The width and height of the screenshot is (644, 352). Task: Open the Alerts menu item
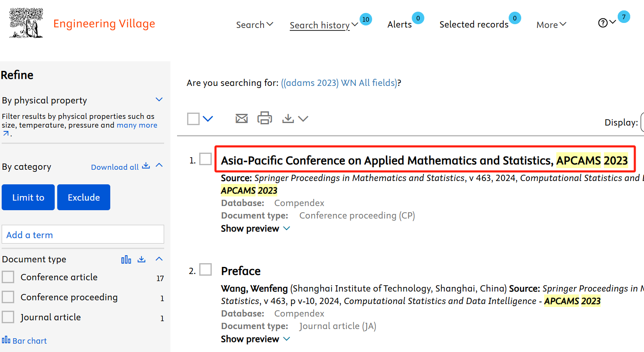pyautogui.click(x=400, y=25)
